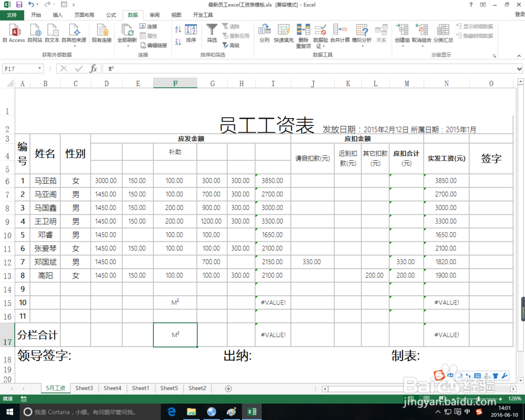Click the macro record icon in status bar

(x=24, y=398)
